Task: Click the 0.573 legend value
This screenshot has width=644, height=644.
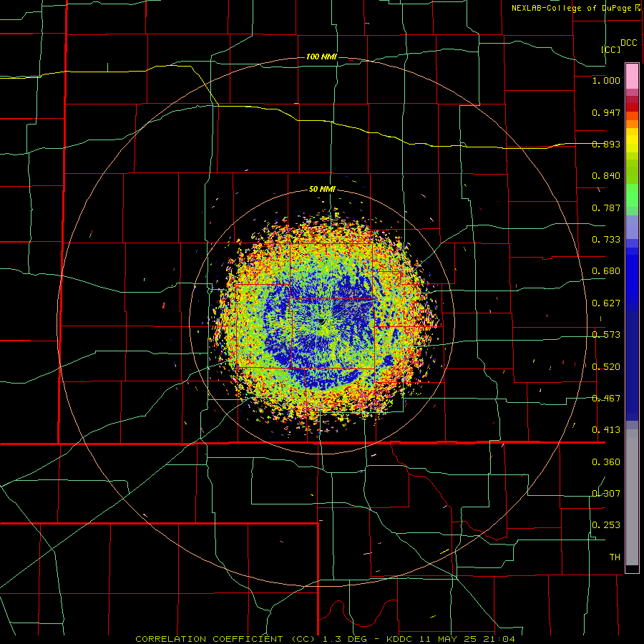Action: 606,335
